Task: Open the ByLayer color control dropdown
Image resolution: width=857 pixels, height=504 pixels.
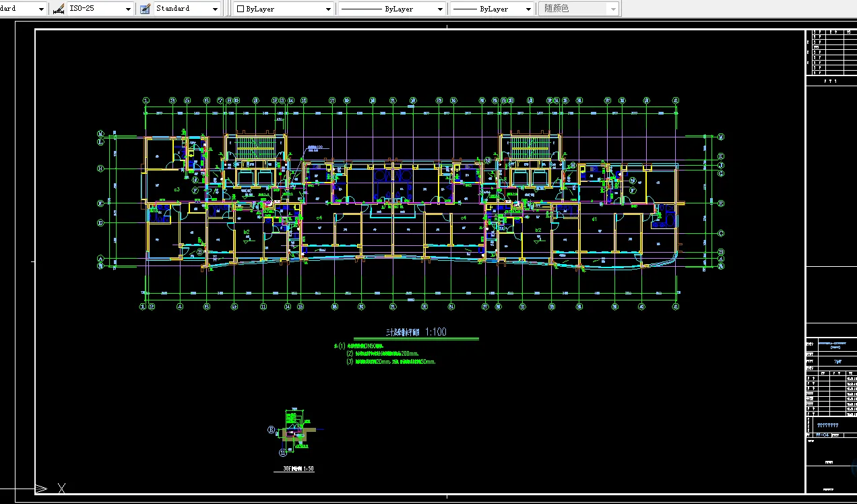Action: coord(283,9)
